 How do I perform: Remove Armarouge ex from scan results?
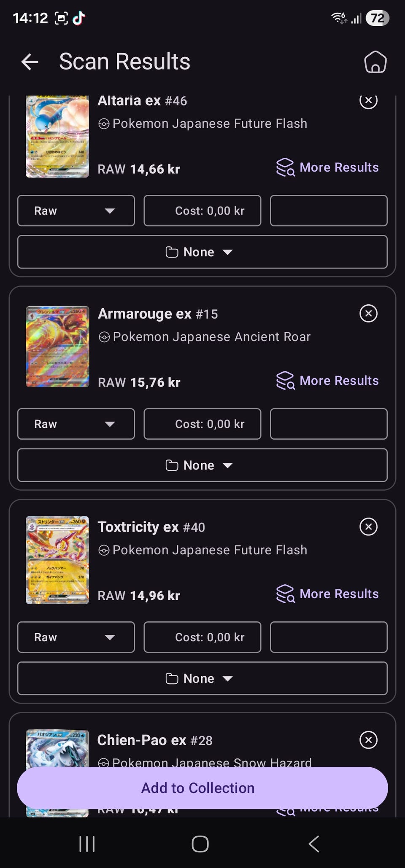[x=368, y=313]
